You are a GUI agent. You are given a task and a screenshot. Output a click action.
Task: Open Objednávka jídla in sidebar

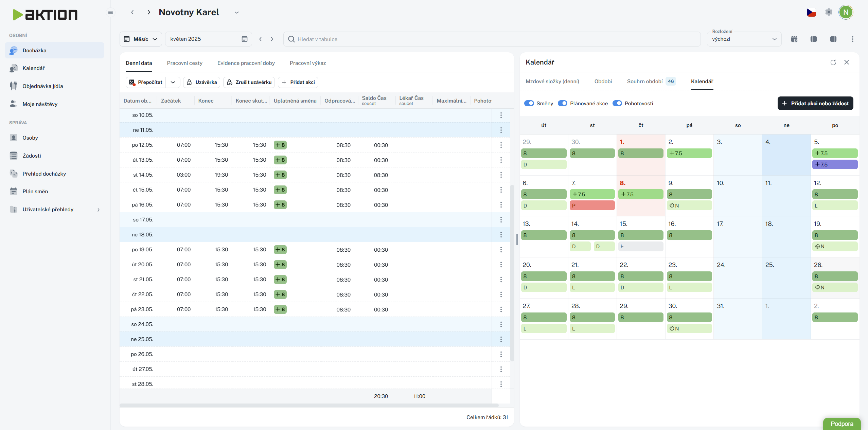[43, 86]
